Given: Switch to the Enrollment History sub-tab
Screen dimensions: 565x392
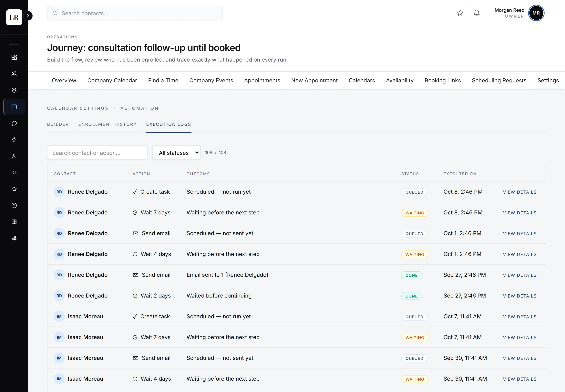Looking at the screenshot, I should click(x=107, y=124).
